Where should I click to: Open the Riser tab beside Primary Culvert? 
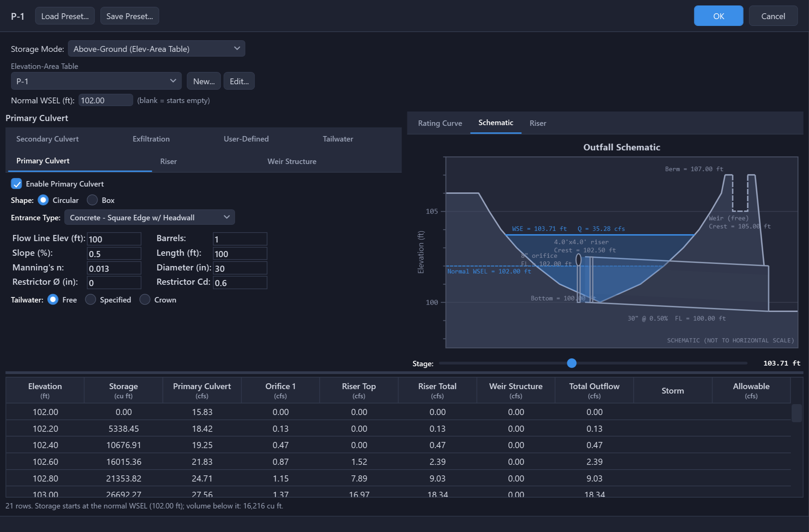tap(169, 161)
